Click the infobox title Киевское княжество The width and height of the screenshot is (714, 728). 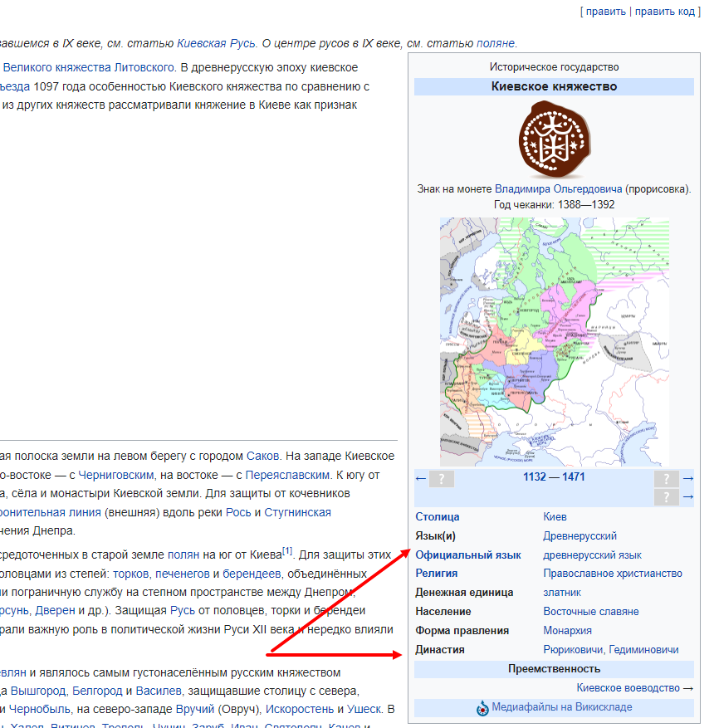(x=555, y=86)
